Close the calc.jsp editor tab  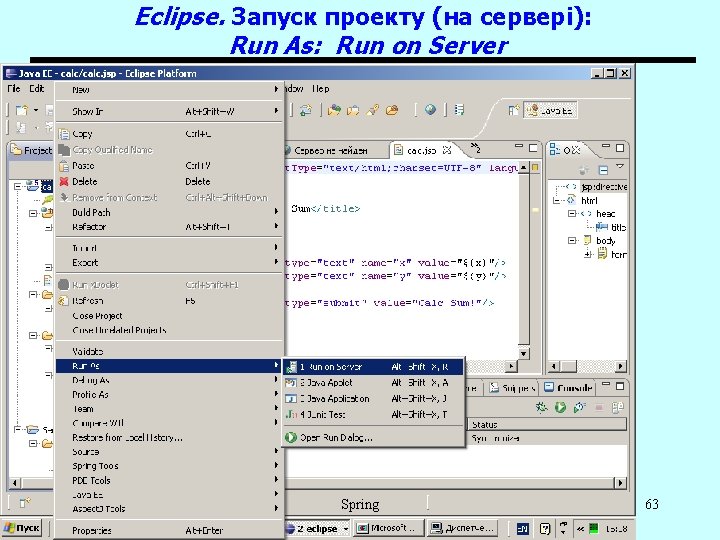447,150
